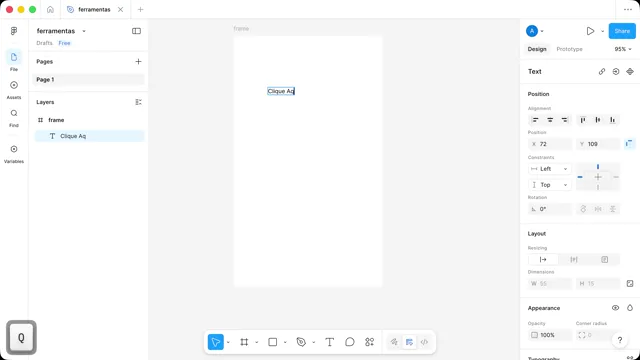The height and width of the screenshot is (360, 640).
Task: Open the Variables panel
Action: click(x=14, y=153)
